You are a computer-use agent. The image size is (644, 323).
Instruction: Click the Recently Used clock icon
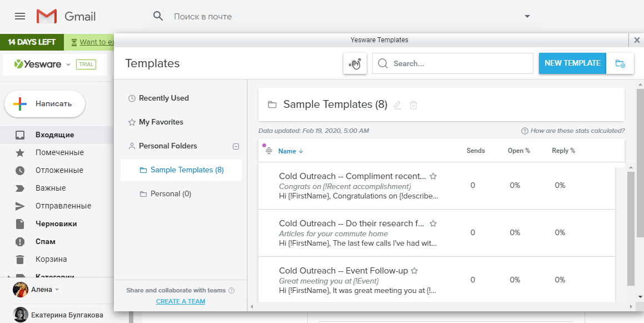coord(132,98)
